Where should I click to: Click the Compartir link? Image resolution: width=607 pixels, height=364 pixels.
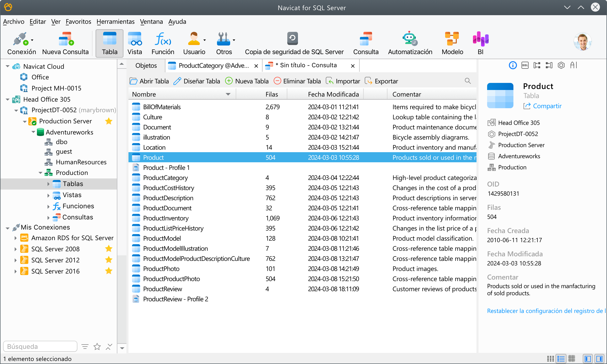pos(542,106)
